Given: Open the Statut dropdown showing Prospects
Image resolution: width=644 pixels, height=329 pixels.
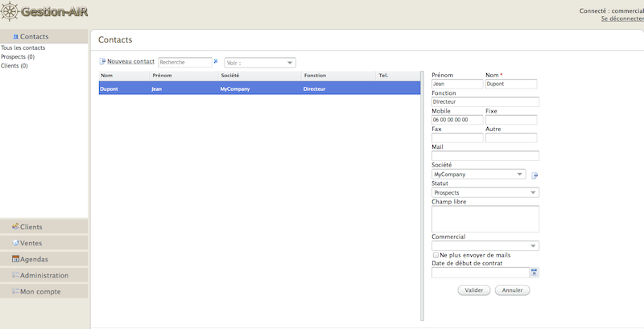Looking at the screenshot, I should [x=485, y=192].
